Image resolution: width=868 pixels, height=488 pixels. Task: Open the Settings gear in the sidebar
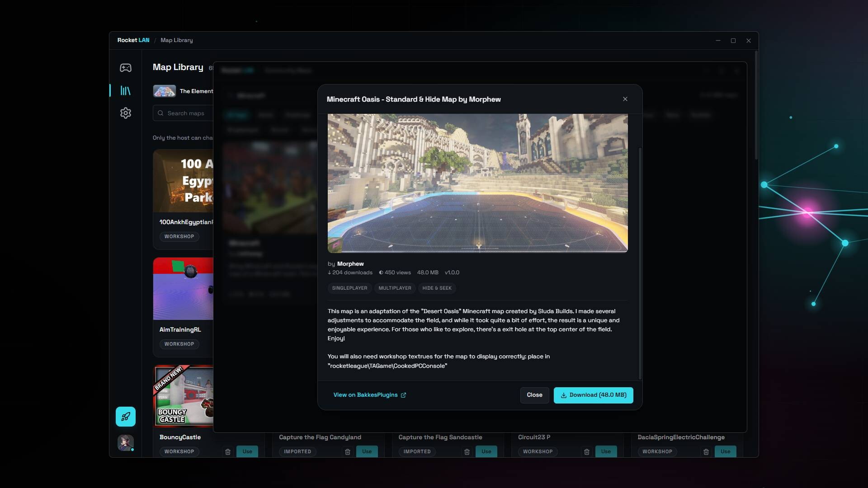[126, 113]
